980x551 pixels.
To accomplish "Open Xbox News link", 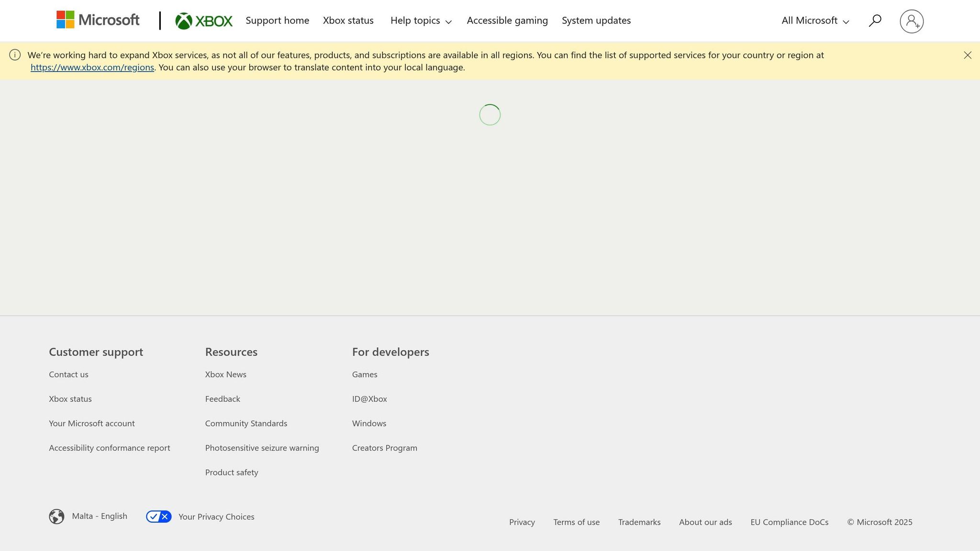I will tap(226, 375).
